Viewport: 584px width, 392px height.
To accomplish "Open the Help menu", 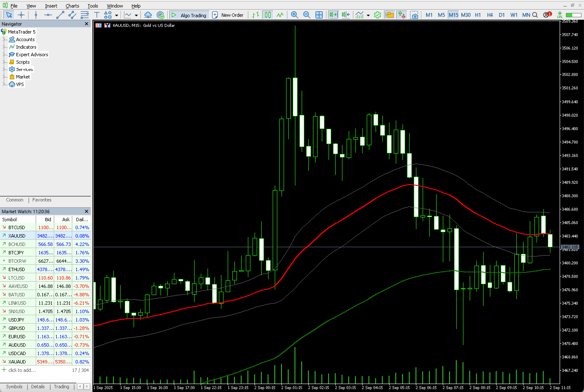I will point(136,6).
